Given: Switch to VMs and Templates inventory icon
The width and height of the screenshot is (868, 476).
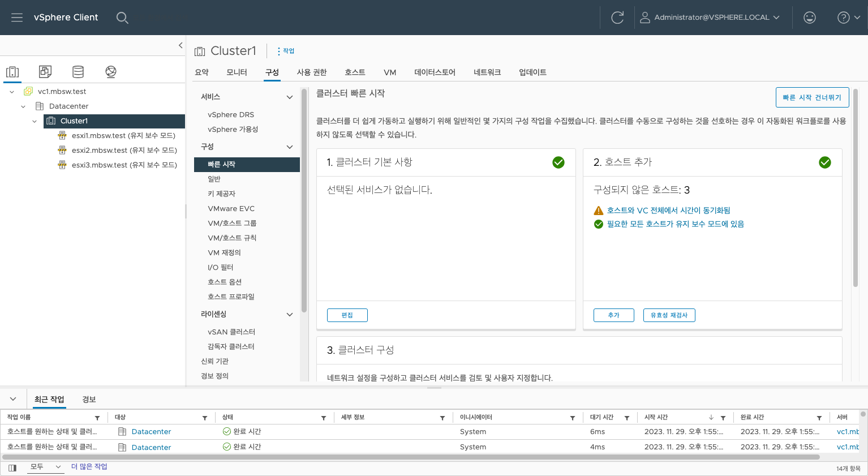Looking at the screenshot, I should coord(45,72).
